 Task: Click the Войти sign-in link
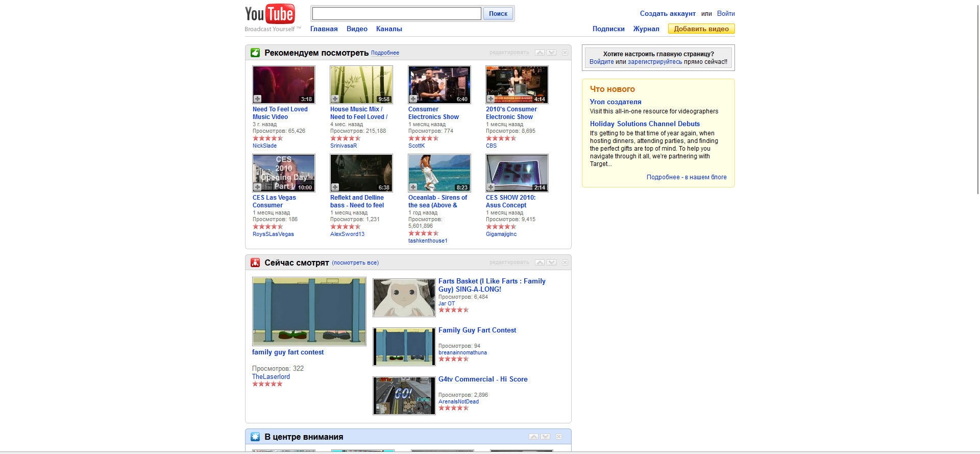click(726, 14)
